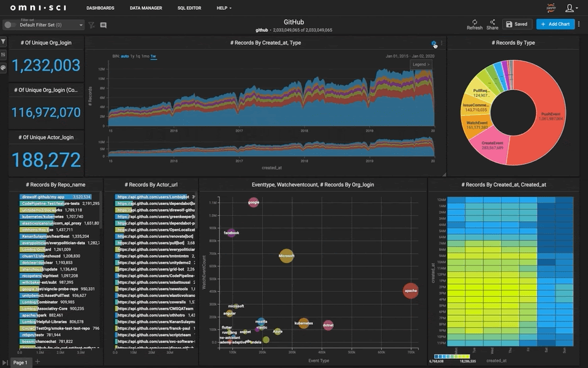The width and height of the screenshot is (588, 368).
Task: Open the SQL Editor
Action: 189,8
